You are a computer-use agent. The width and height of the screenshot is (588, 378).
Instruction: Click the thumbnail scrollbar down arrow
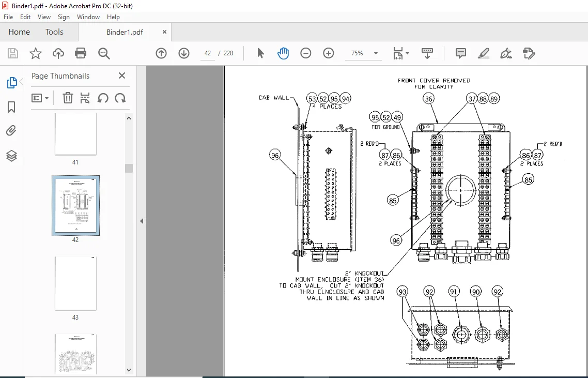pos(129,370)
